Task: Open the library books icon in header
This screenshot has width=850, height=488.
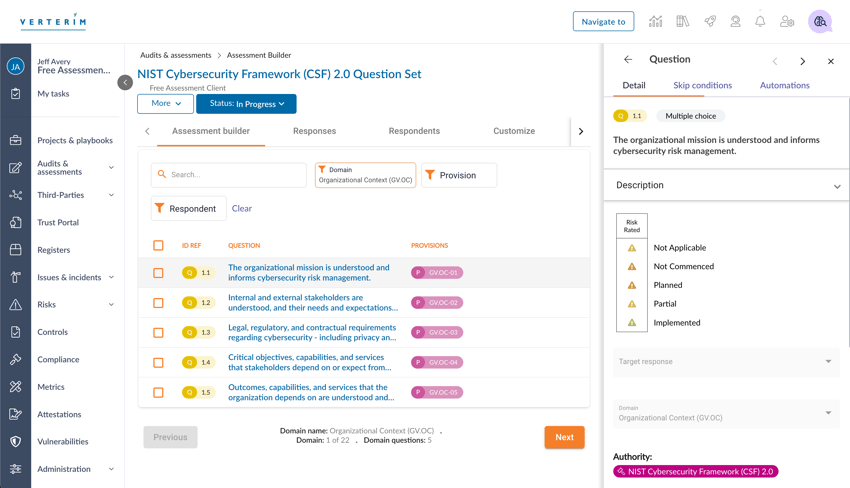Action: (x=682, y=22)
